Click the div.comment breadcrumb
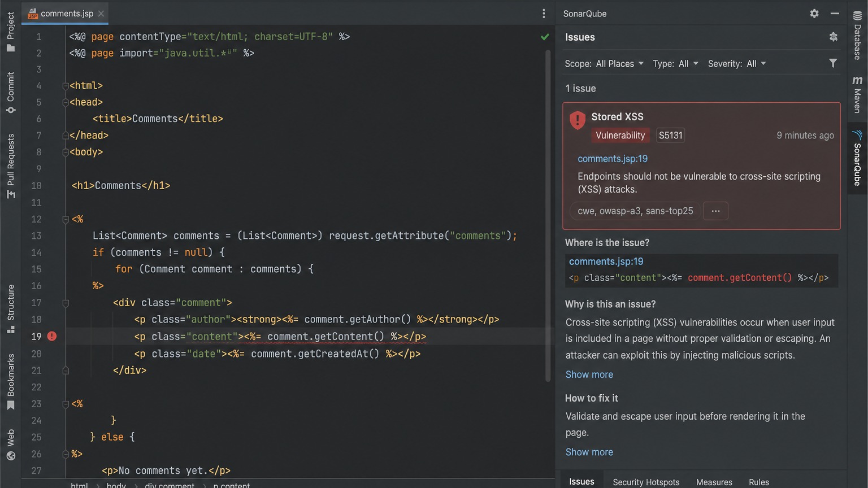 [170, 485]
